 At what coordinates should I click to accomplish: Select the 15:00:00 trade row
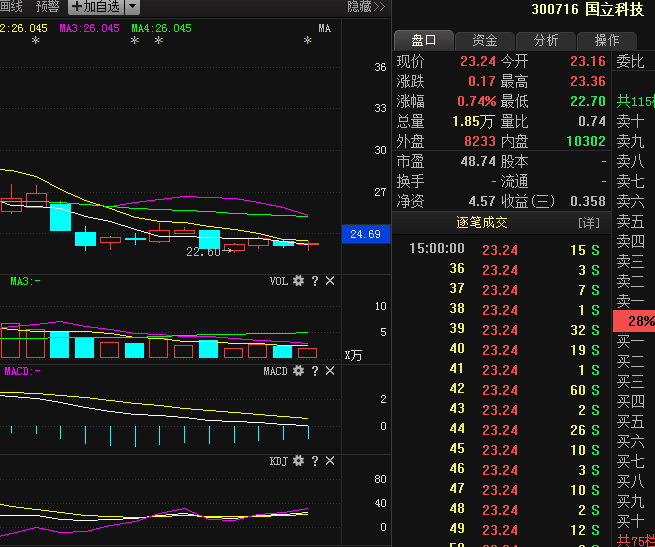(501, 250)
